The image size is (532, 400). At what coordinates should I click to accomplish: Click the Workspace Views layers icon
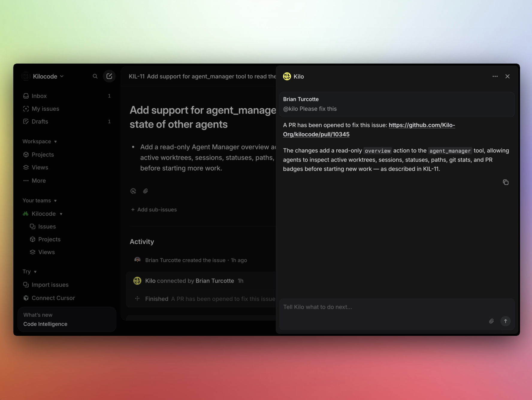point(26,167)
